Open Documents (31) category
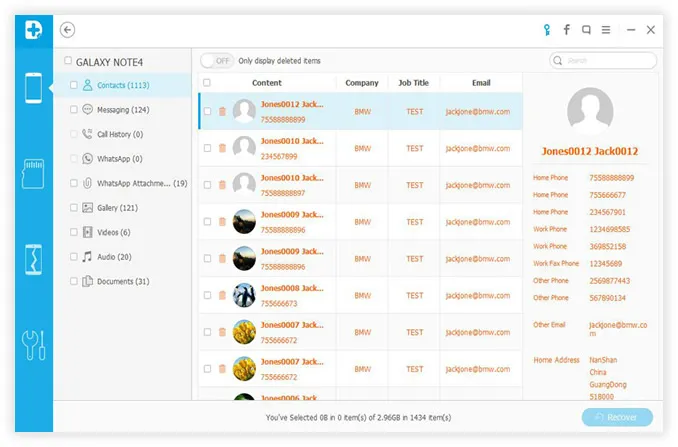 point(122,282)
